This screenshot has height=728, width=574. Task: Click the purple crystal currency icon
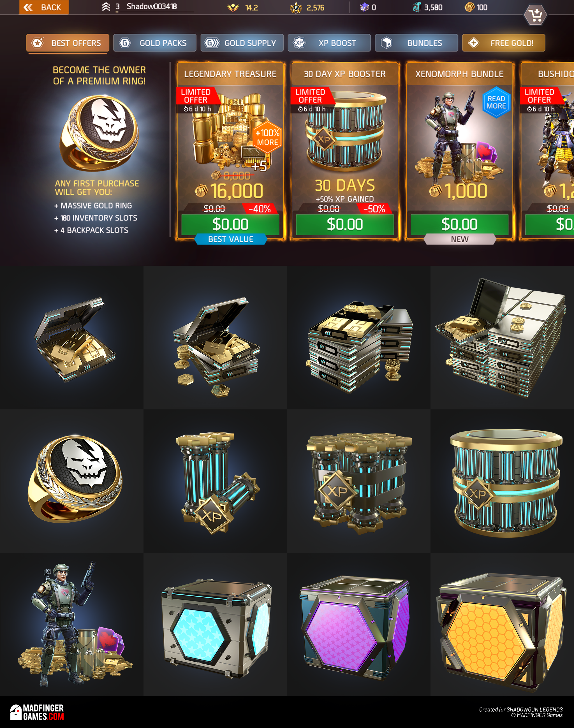click(364, 7)
